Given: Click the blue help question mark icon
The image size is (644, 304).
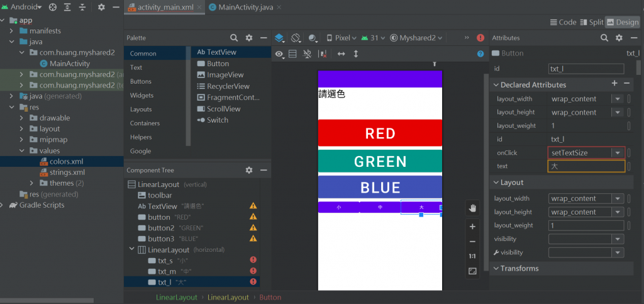Looking at the screenshot, I should (x=481, y=54).
